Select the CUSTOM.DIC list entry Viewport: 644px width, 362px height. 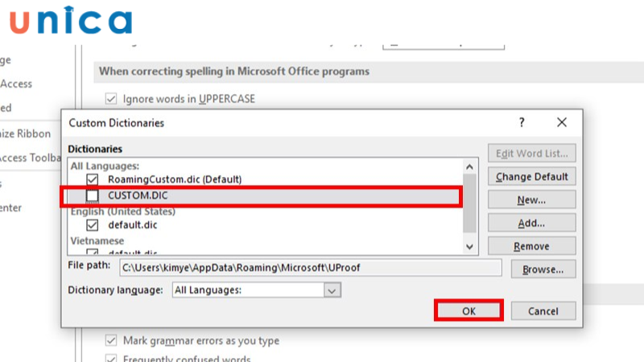pyautogui.click(x=138, y=195)
